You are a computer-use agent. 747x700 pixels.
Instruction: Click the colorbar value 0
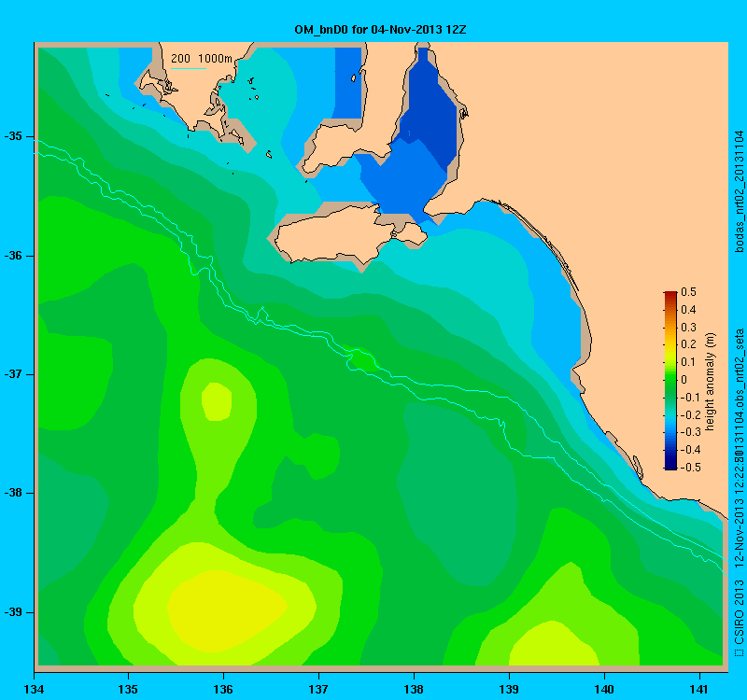684,380
